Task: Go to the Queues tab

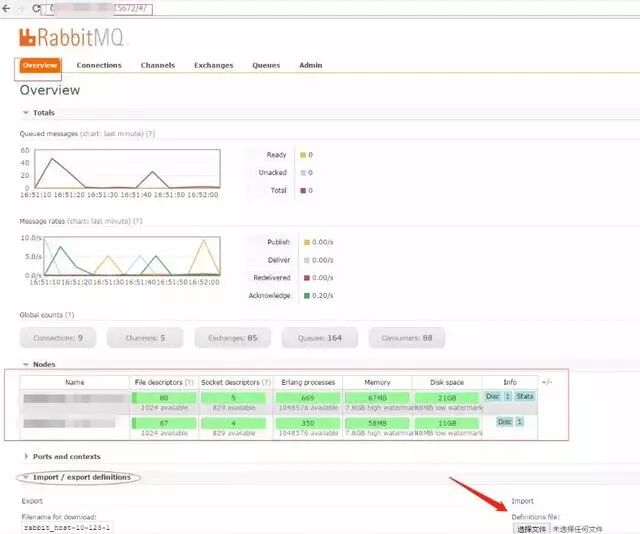Action: (x=266, y=65)
